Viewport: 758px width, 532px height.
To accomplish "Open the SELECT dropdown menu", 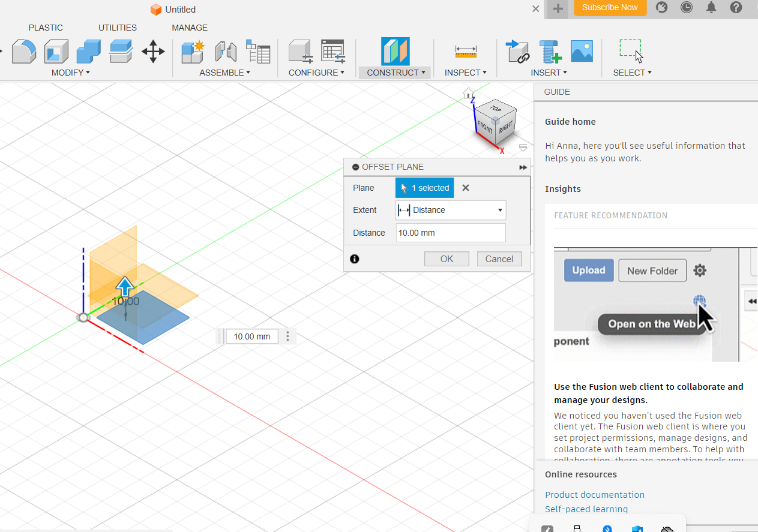I will [x=632, y=73].
